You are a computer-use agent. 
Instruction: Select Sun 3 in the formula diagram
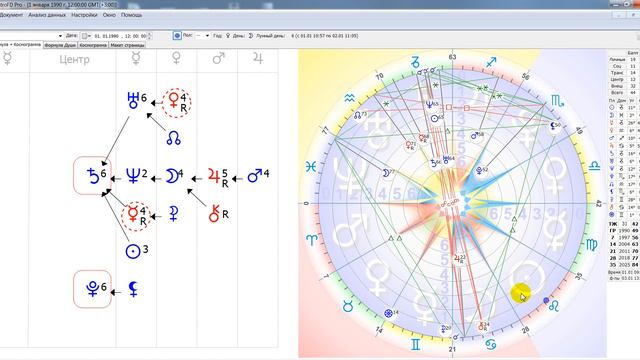[x=136, y=251]
